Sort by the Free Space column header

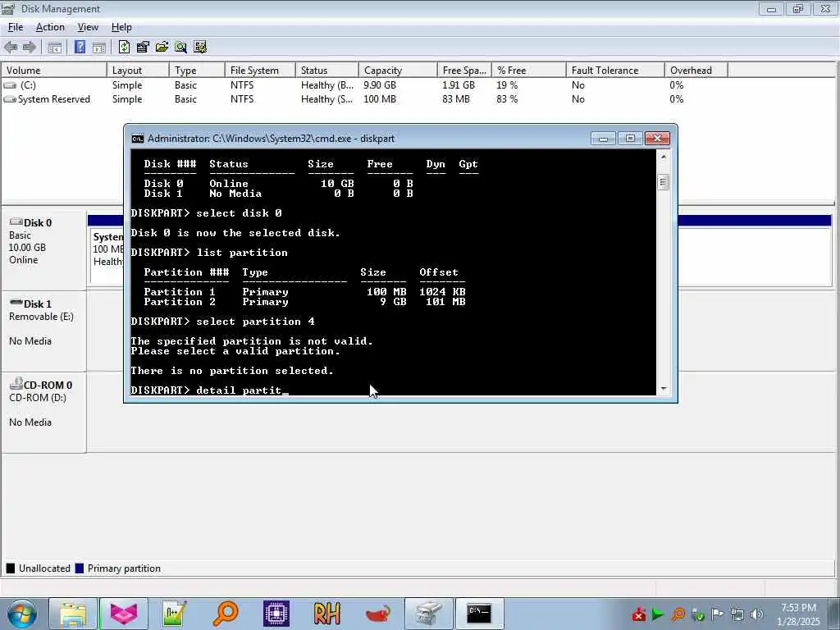pyautogui.click(x=464, y=71)
